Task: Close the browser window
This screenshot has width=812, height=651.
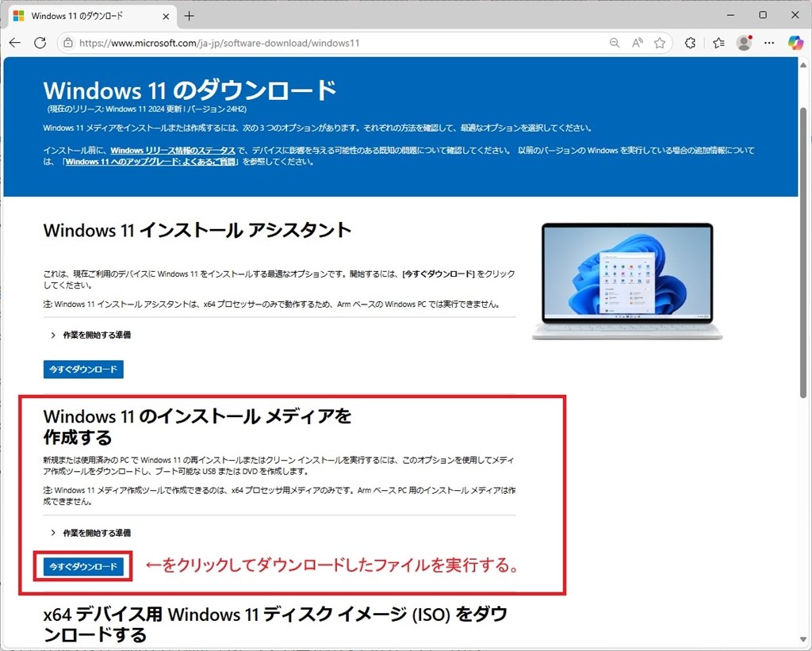Action: click(795, 15)
